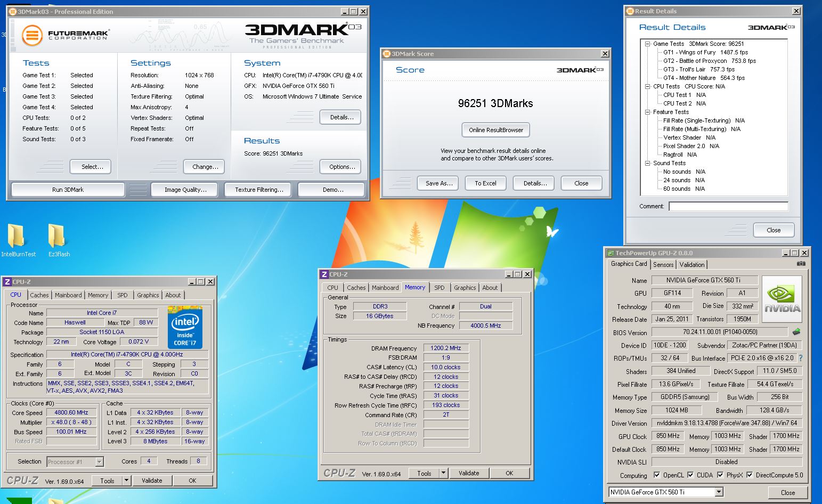822x504 pixels.
Task: Click the Texture Filtering... button
Action: pos(259,190)
